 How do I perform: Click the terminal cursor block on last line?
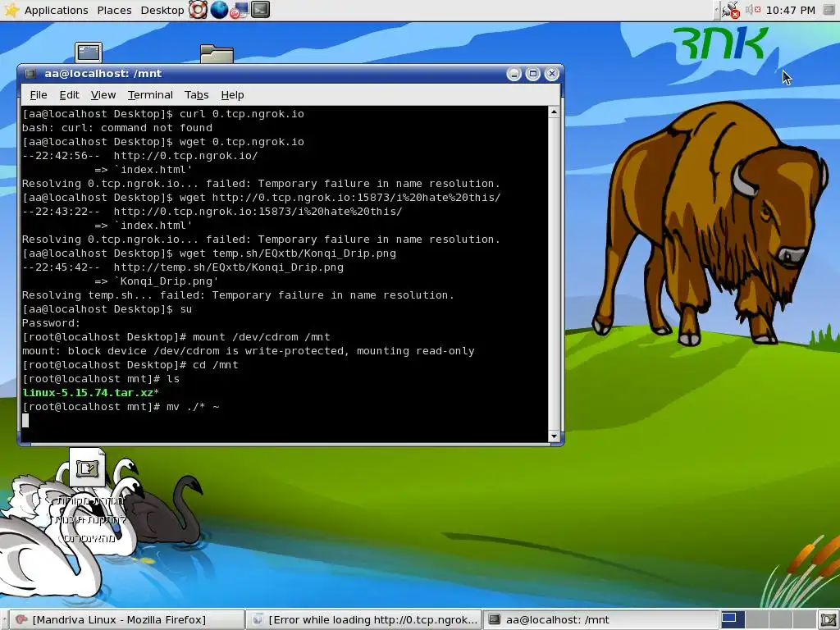[25, 421]
